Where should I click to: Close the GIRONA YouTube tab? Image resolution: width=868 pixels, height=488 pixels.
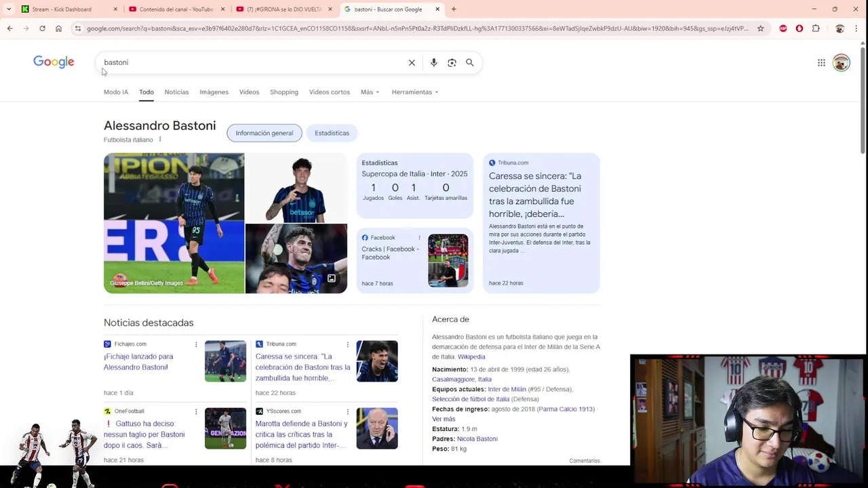pyautogui.click(x=330, y=9)
